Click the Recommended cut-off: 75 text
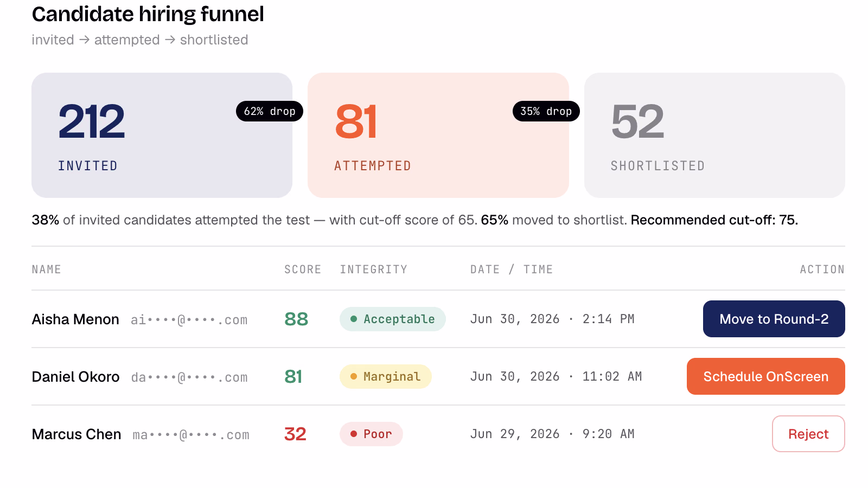Image resolution: width=868 pixels, height=488 pixels. click(714, 220)
